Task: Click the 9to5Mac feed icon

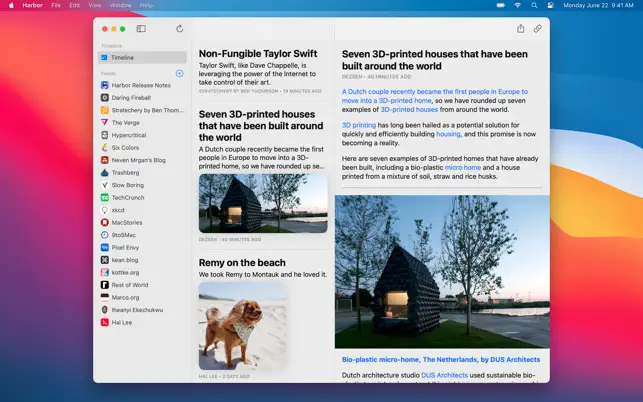Action: (x=105, y=235)
